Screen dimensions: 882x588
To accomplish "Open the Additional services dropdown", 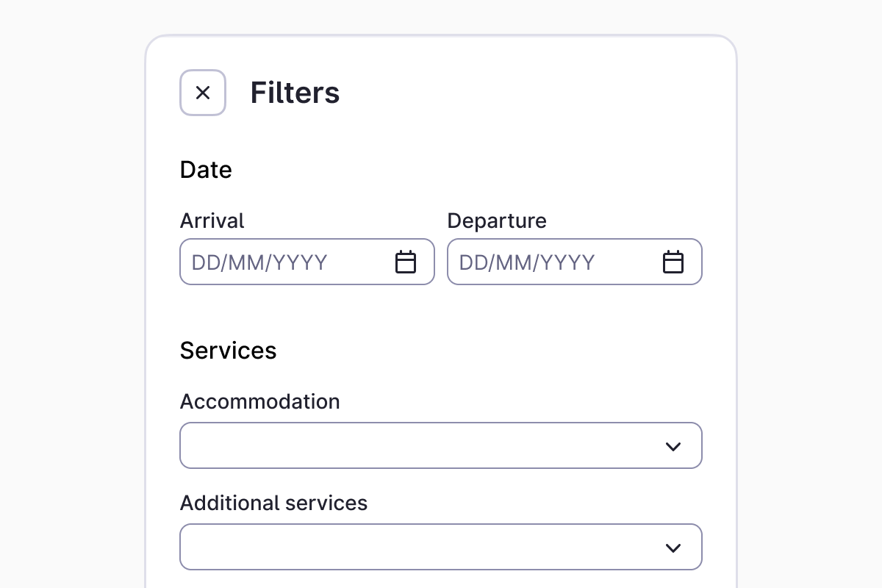I will click(441, 547).
